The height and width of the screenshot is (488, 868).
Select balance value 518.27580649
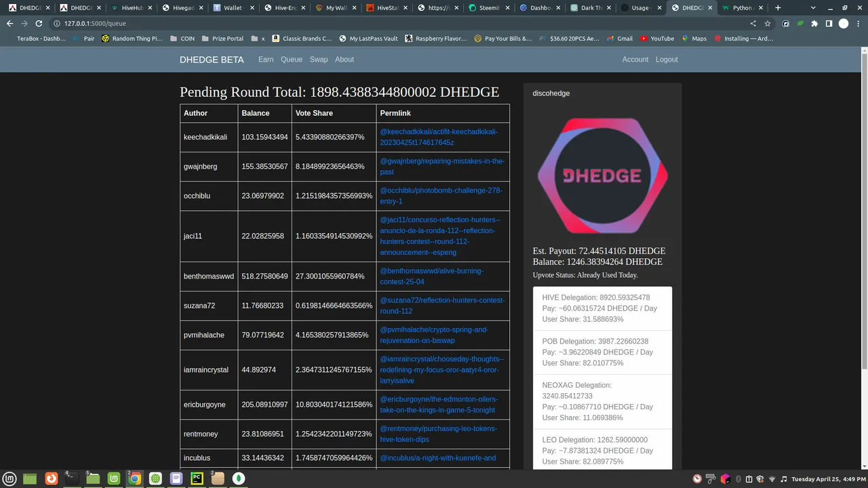pos(264,277)
